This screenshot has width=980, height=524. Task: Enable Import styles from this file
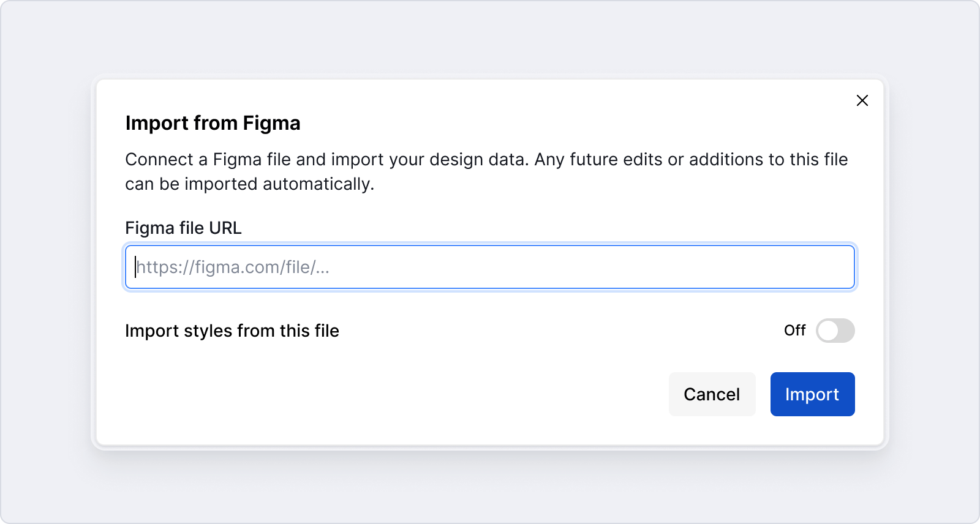click(835, 331)
